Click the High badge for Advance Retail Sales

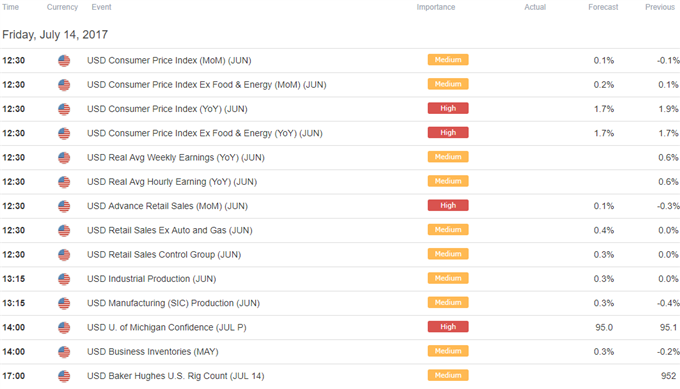pyautogui.click(x=448, y=206)
